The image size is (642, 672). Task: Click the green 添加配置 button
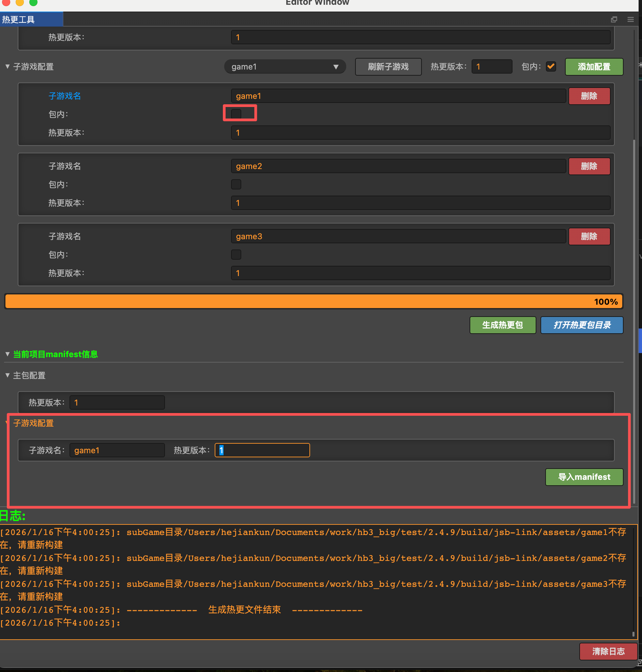pos(594,67)
